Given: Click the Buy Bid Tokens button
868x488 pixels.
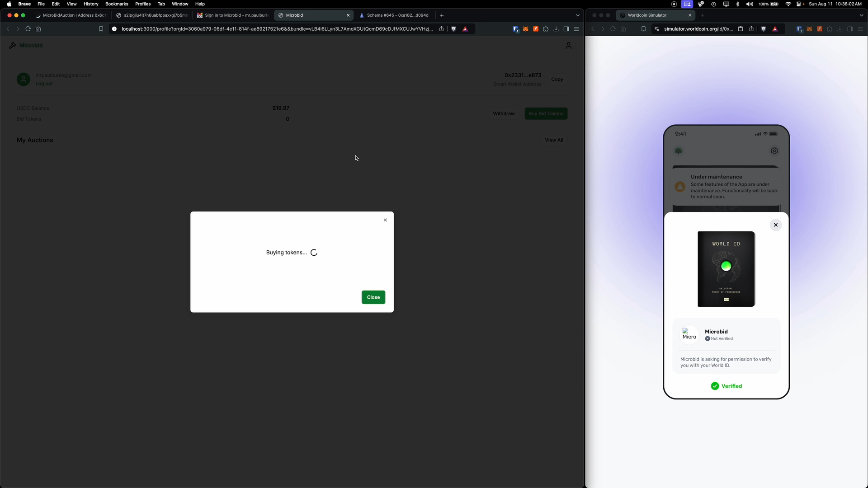Looking at the screenshot, I should tap(546, 114).
